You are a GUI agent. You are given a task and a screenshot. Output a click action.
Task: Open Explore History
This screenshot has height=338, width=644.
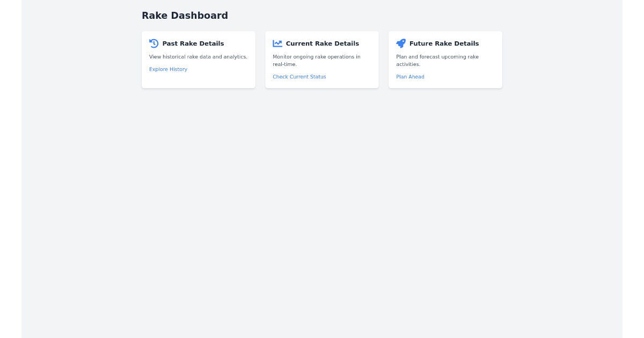168,69
